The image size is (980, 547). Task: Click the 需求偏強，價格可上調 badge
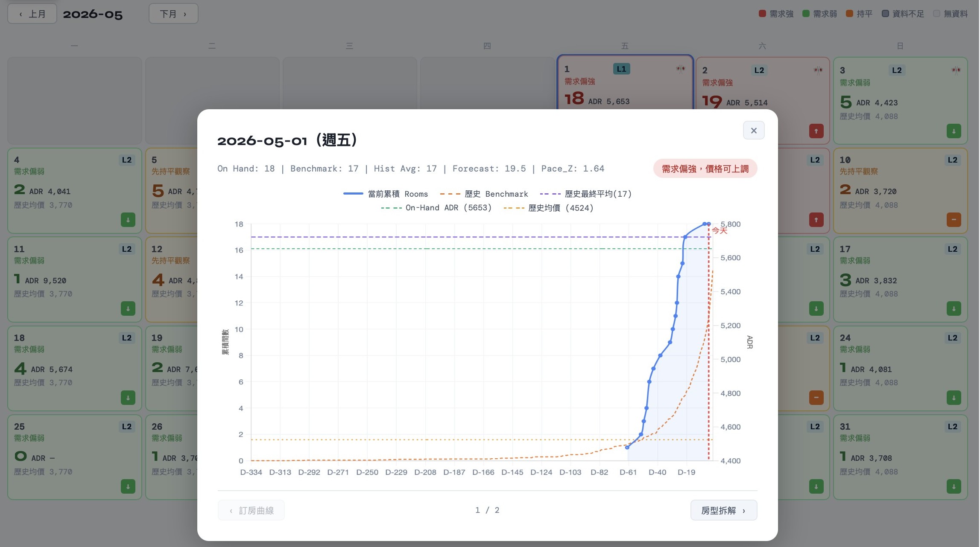(x=705, y=169)
